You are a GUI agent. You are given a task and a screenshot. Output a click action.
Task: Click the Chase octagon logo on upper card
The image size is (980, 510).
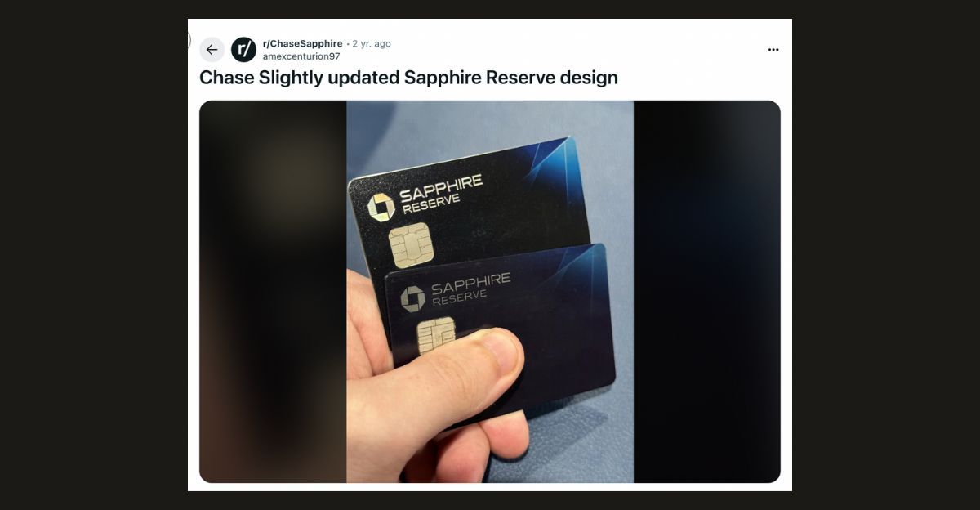381,208
